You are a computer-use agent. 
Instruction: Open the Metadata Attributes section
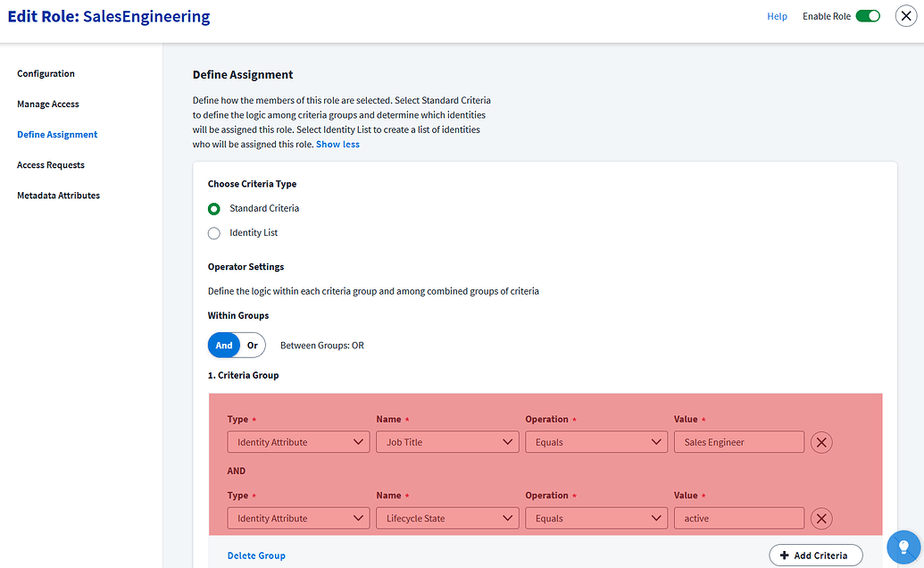click(57, 195)
